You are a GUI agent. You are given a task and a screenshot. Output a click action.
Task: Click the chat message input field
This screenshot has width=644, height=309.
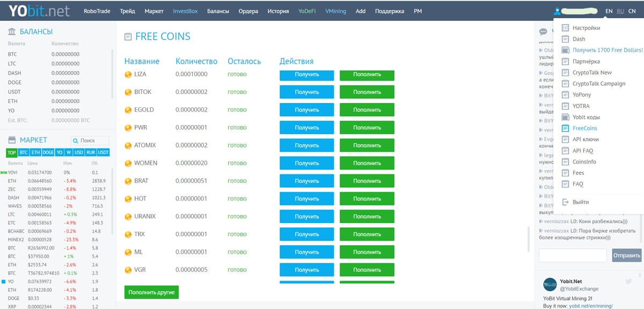click(x=573, y=255)
